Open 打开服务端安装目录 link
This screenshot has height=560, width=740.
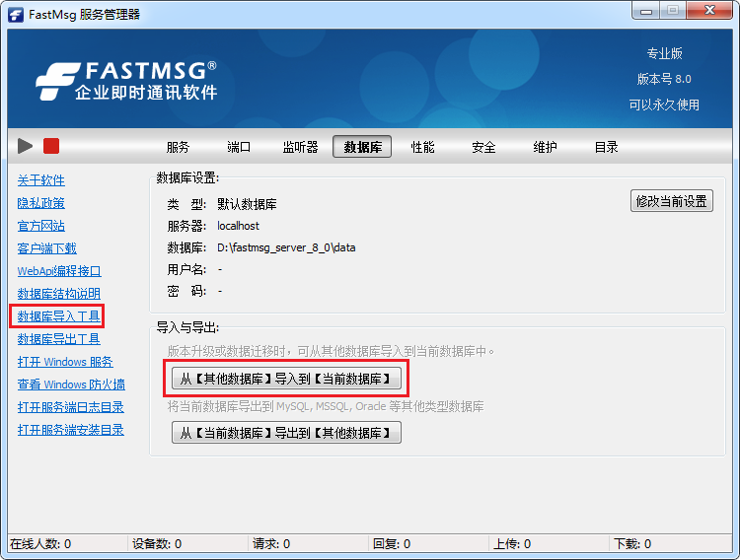(71, 429)
